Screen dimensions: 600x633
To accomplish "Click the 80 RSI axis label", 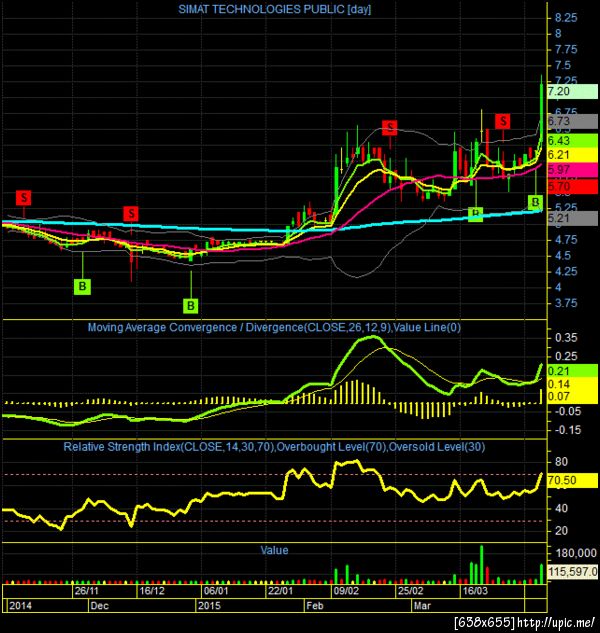I will click(x=561, y=461).
